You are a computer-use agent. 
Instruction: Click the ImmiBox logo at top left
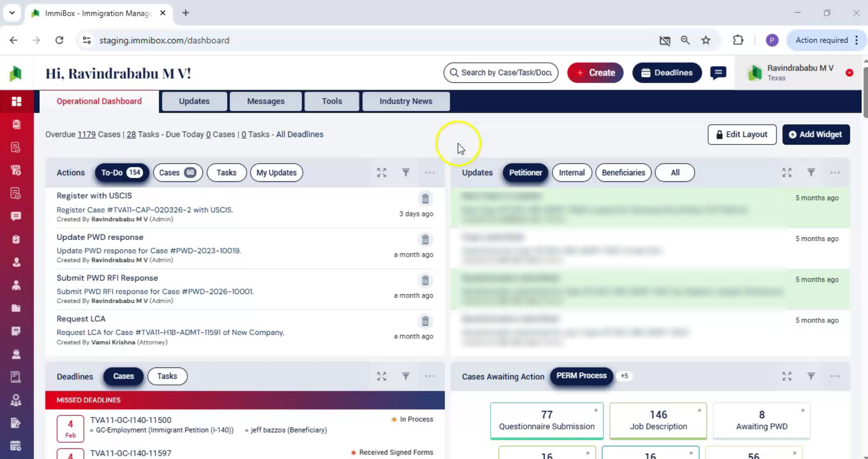pos(16,73)
